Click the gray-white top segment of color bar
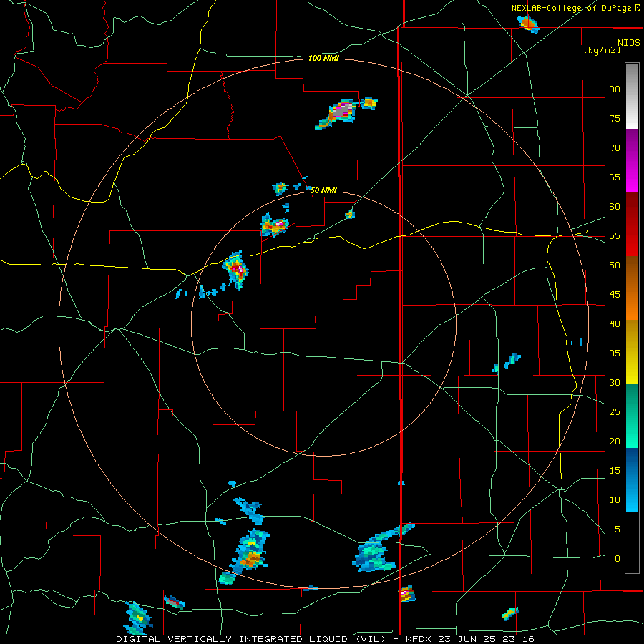The height and width of the screenshot is (644, 644). click(632, 96)
